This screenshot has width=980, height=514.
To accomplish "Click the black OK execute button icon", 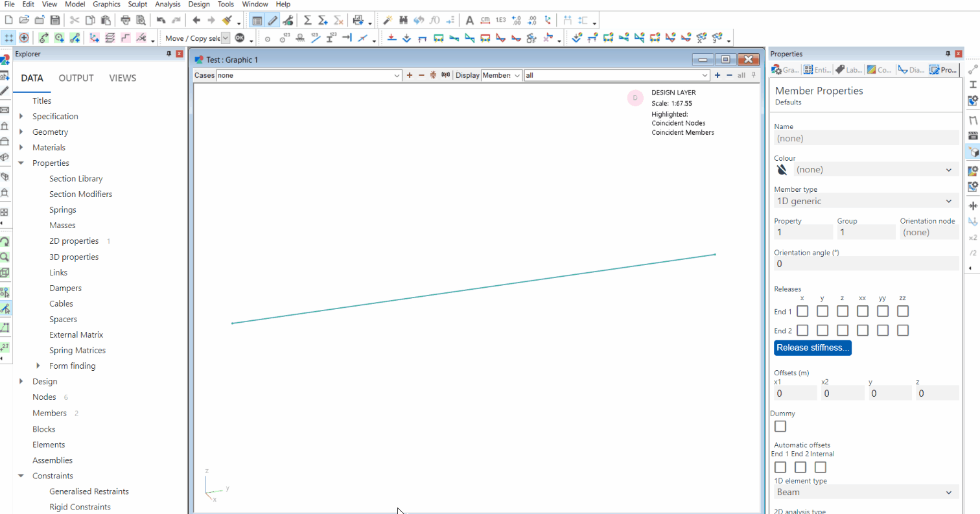I will coord(239,38).
